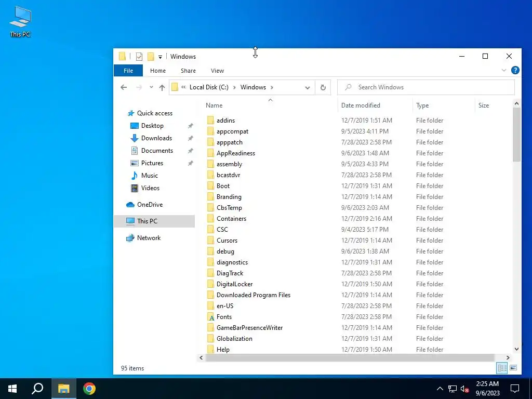Select Network in the navigation pane
Screen dimensions: 532x399
click(149, 238)
